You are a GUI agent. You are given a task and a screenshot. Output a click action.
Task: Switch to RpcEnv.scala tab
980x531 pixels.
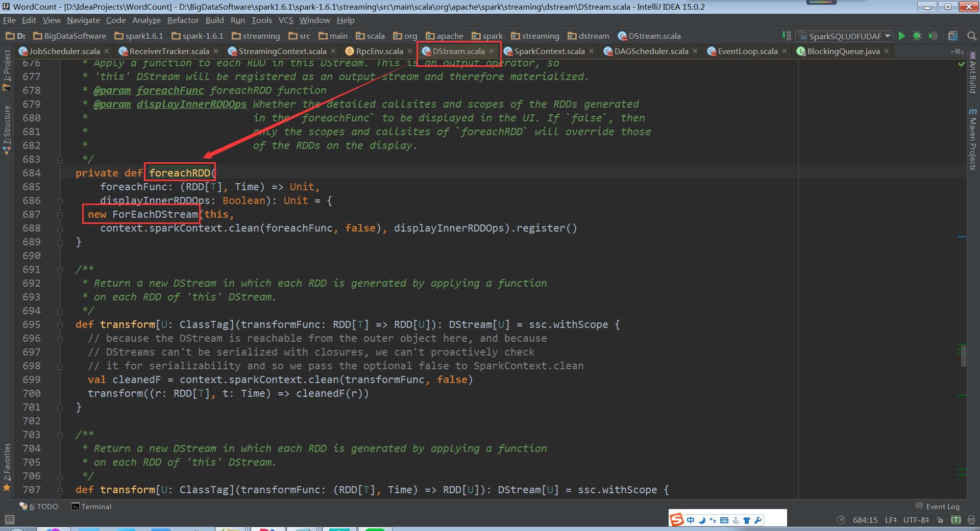tap(379, 51)
